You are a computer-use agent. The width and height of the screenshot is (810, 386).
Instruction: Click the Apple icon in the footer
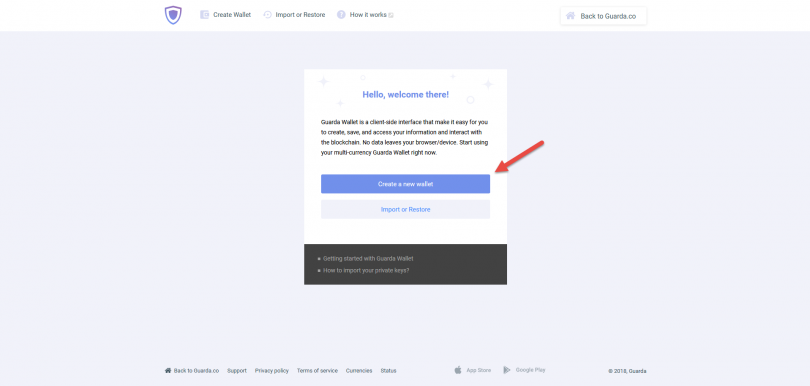[458, 370]
